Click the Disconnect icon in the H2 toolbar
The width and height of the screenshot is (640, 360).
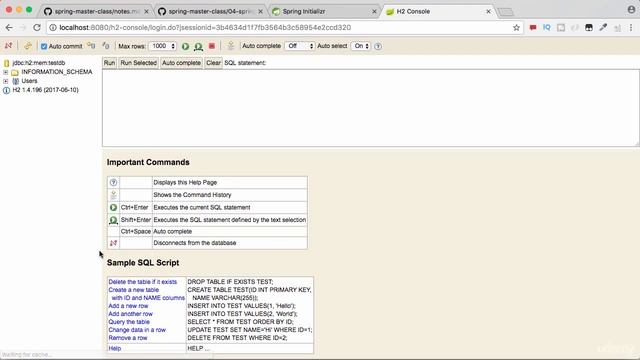tap(8, 46)
